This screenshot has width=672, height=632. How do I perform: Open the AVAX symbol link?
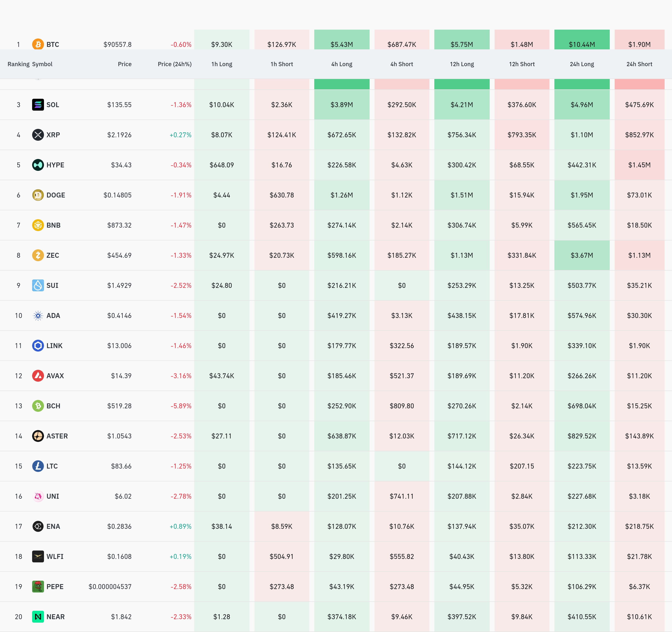coord(55,375)
